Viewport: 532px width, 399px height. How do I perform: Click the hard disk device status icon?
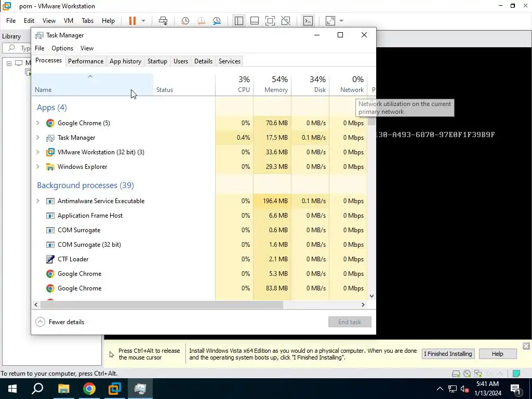pos(456,374)
